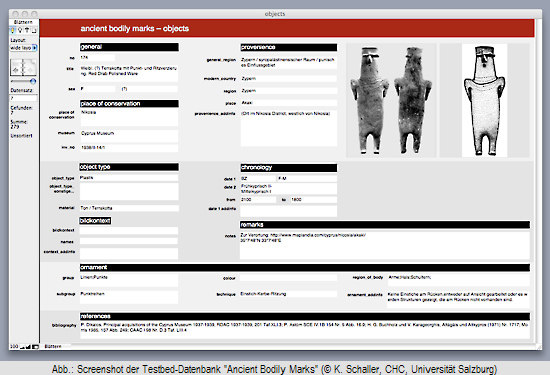Click the region field Zypern
Viewport: 550px width, 375px height.
click(x=289, y=91)
